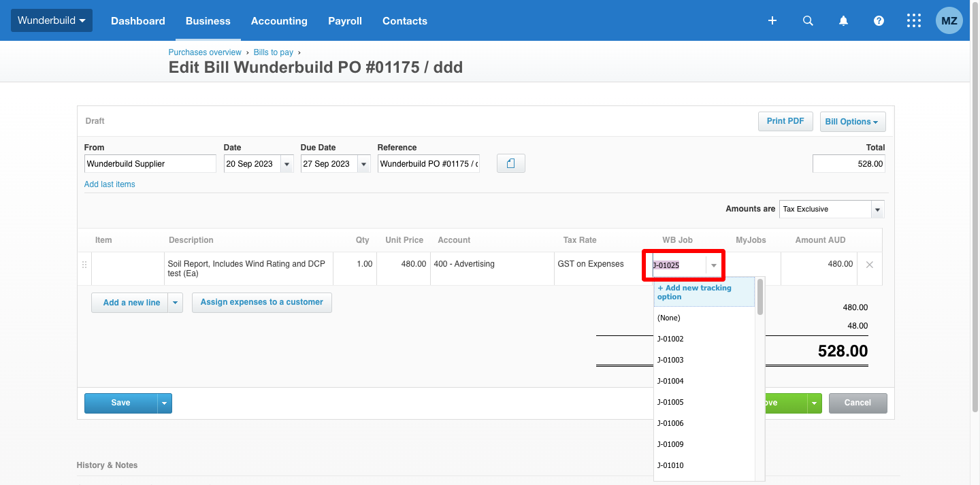Image resolution: width=980 pixels, height=485 pixels.
Task: Toggle the WB Job J-01025 dropdown arrow
Action: 714,265
